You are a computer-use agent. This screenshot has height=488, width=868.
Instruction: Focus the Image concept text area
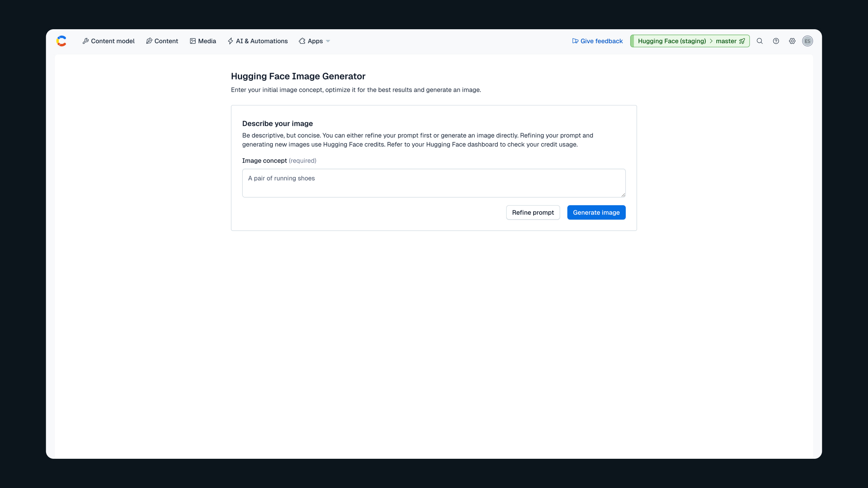click(433, 183)
